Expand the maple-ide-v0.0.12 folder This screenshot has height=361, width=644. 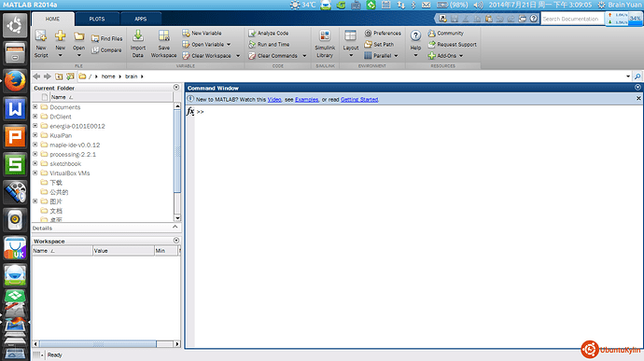[x=35, y=145]
